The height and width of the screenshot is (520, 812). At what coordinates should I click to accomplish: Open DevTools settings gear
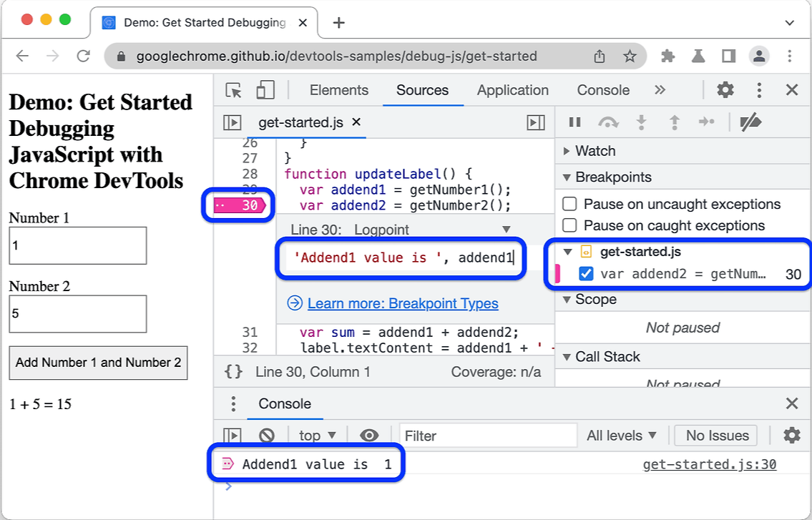coord(725,89)
